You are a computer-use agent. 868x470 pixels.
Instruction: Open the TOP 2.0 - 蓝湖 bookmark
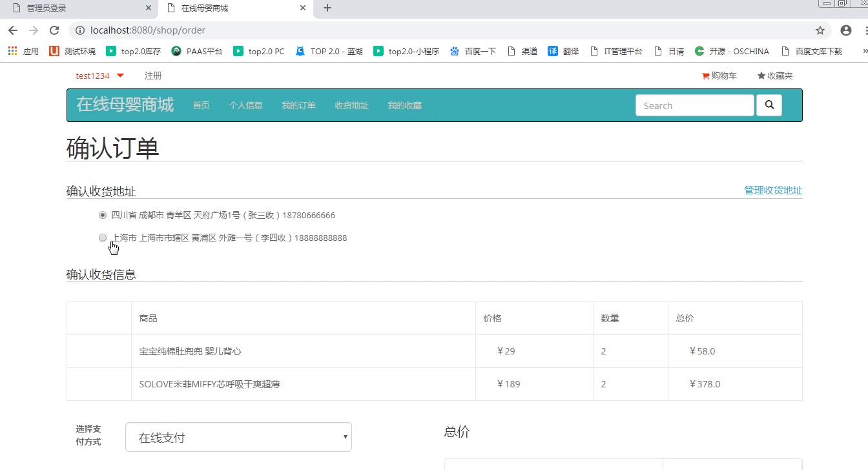point(329,51)
